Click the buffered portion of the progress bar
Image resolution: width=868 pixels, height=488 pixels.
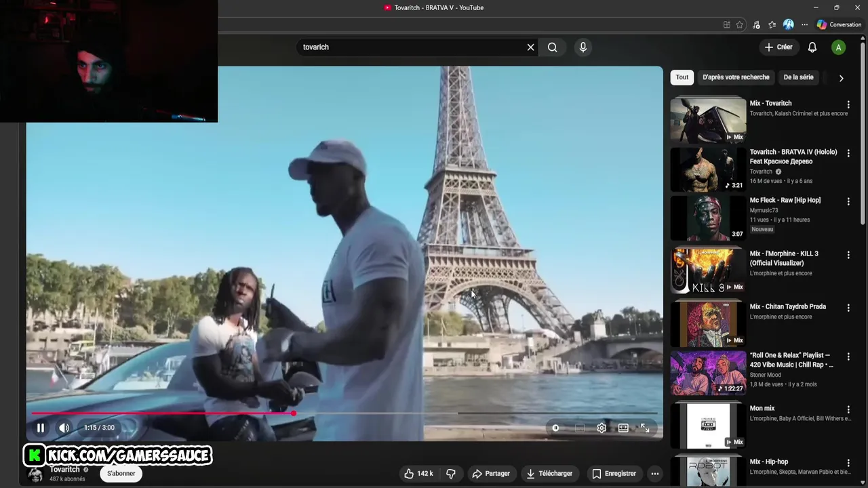pos(376,413)
